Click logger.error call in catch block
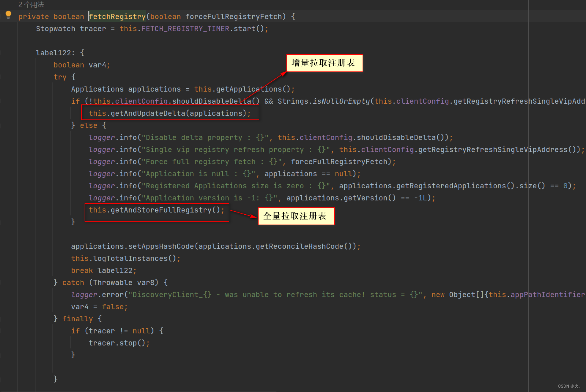 (x=97, y=295)
